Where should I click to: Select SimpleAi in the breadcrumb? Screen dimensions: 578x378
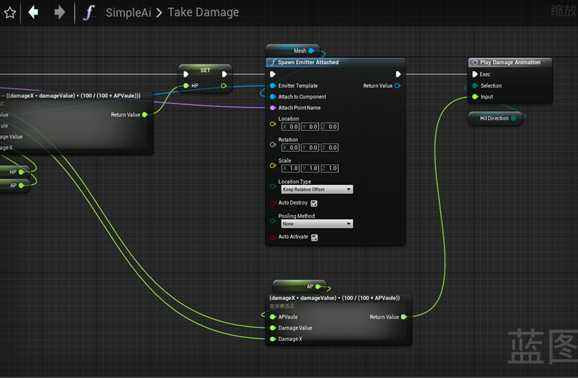click(128, 13)
